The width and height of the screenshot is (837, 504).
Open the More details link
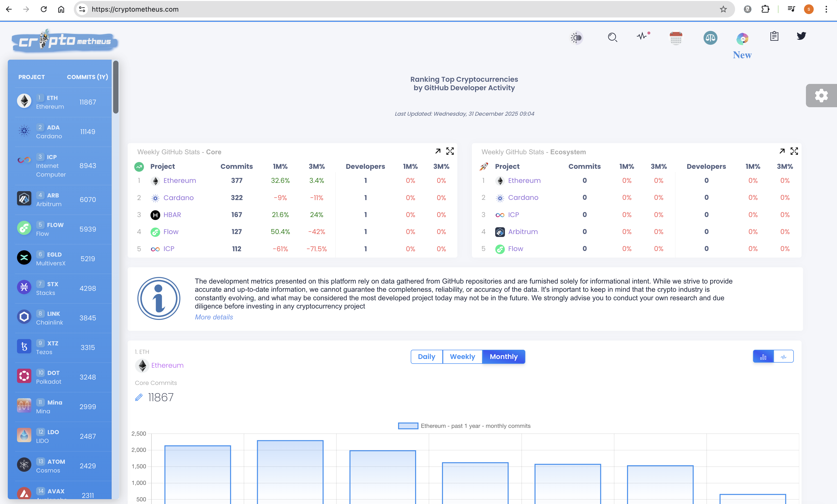pos(214,317)
